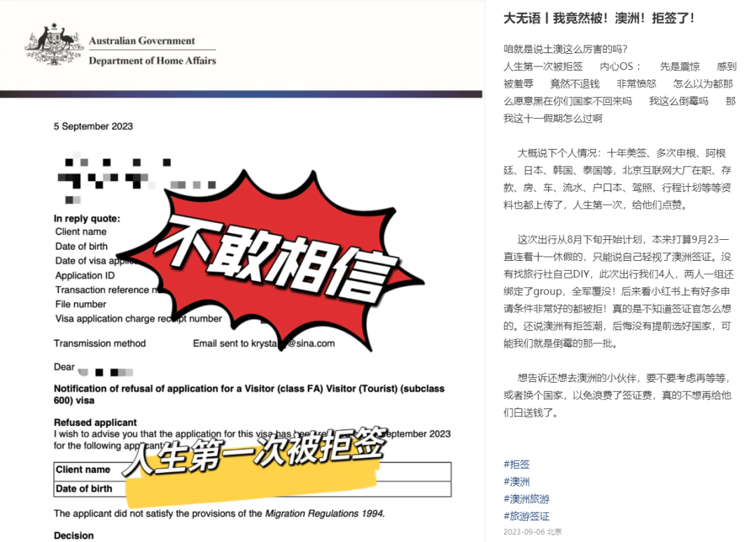
Task: Open the #旅游签证 hashtag
Action: click(525, 516)
